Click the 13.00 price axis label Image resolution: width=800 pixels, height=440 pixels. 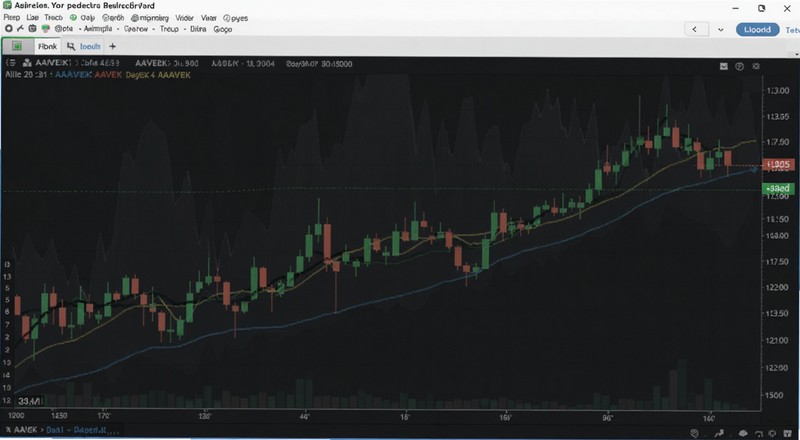click(x=778, y=90)
